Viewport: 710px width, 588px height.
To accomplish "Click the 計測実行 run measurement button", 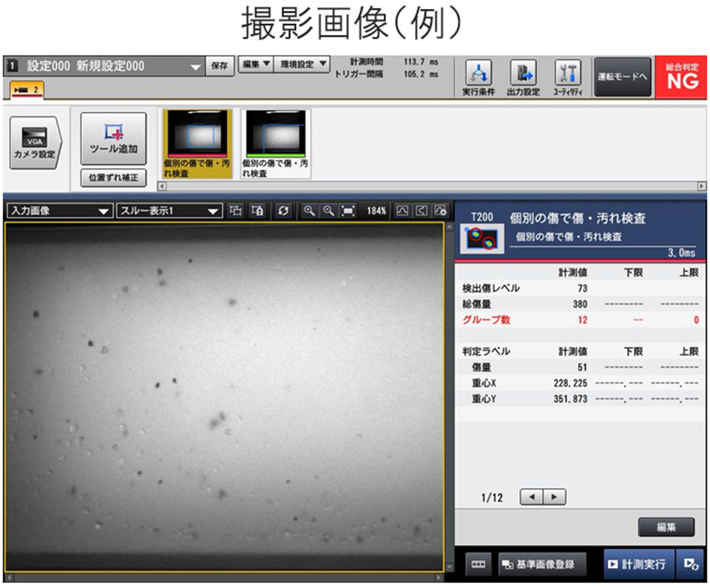I will [x=639, y=564].
